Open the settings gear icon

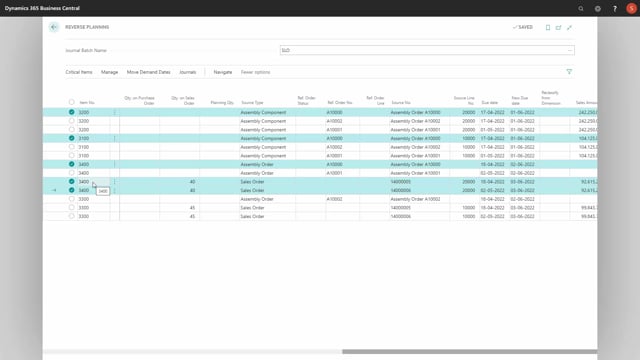click(x=598, y=9)
